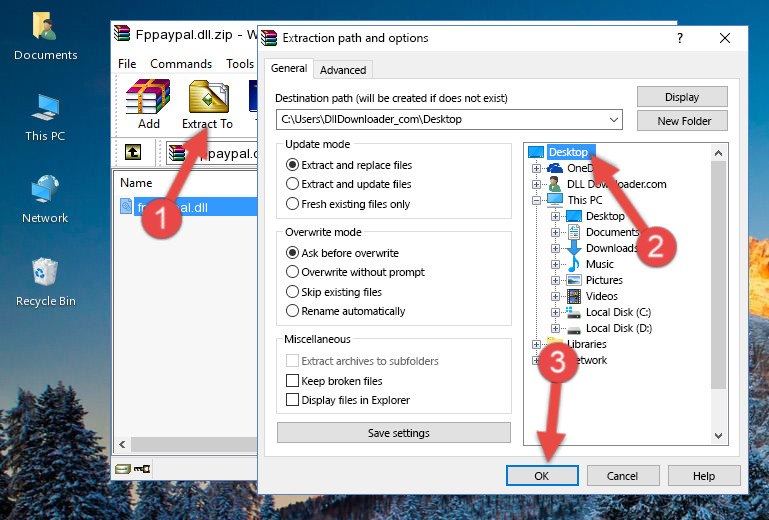This screenshot has width=769, height=520.
Task: Enable Keep broken files checkbox
Action: tap(292, 381)
